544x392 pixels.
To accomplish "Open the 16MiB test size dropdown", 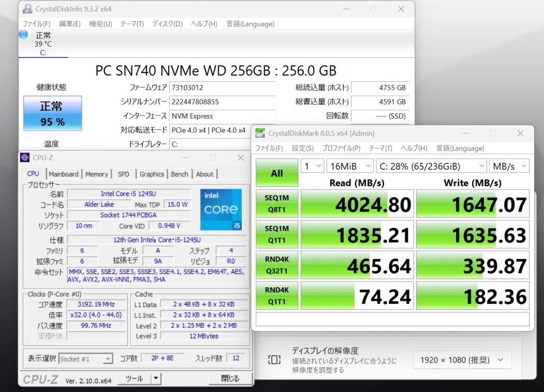I will (350, 166).
